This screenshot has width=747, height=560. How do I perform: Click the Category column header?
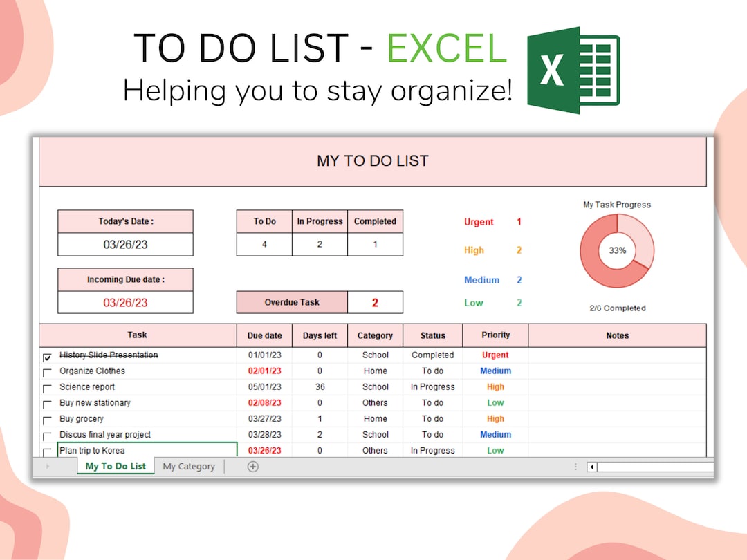click(x=375, y=335)
